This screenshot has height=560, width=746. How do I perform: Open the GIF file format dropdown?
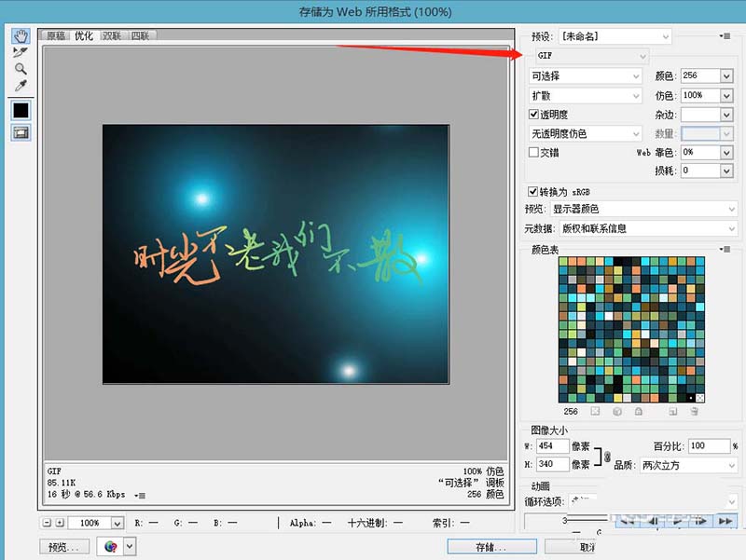tap(592, 56)
